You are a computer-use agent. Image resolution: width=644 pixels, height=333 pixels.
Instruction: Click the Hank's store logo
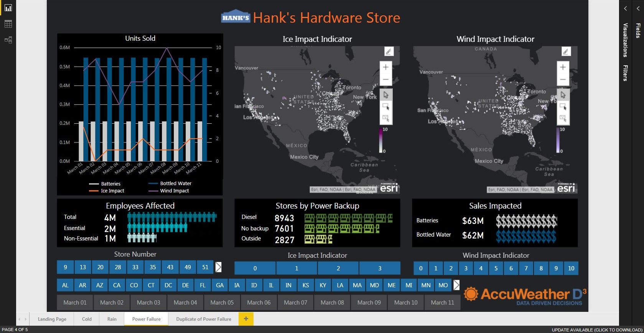[236, 17]
